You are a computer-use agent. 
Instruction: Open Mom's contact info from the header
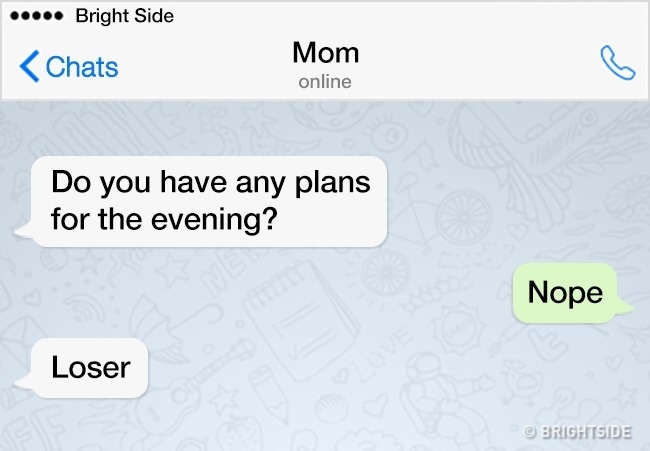[x=325, y=53]
